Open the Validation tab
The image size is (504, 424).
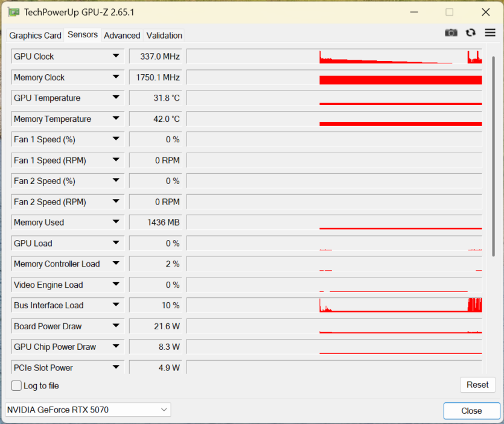pyautogui.click(x=164, y=36)
